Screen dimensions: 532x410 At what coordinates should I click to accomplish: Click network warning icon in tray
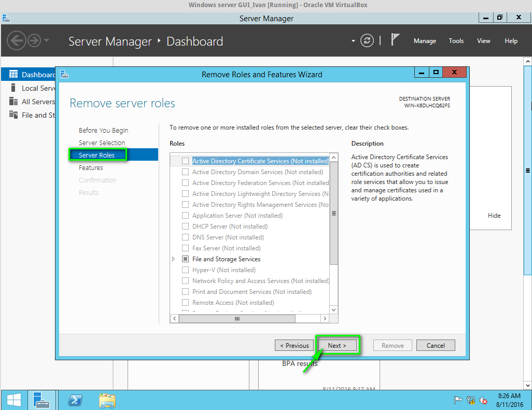471,400
